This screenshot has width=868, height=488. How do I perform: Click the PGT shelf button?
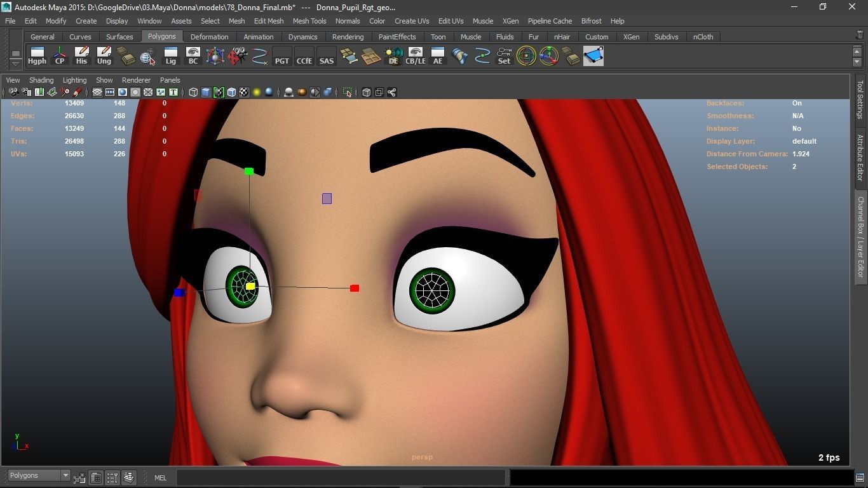pyautogui.click(x=281, y=56)
